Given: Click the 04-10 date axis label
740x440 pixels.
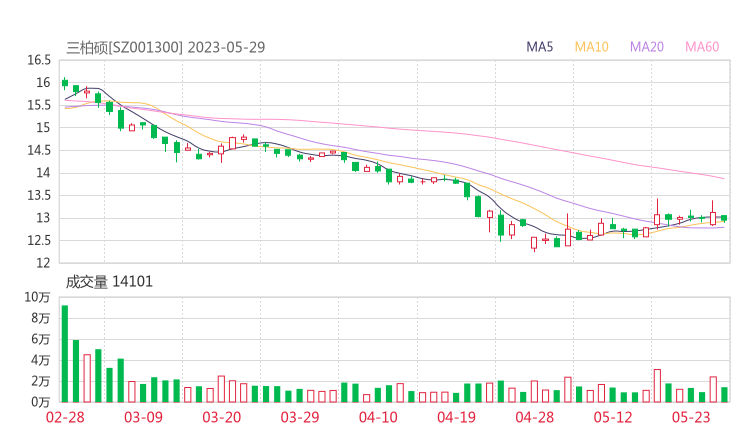Looking at the screenshot, I should pos(378,417).
